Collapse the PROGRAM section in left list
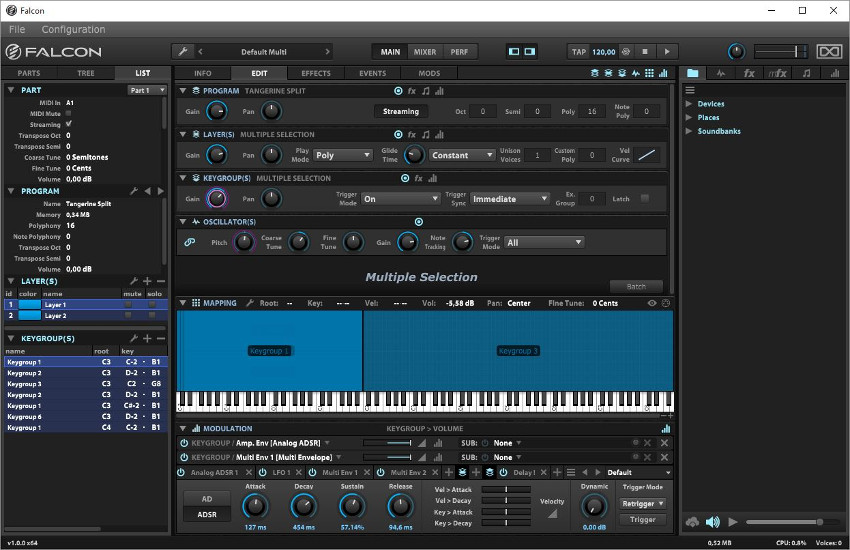 point(11,191)
